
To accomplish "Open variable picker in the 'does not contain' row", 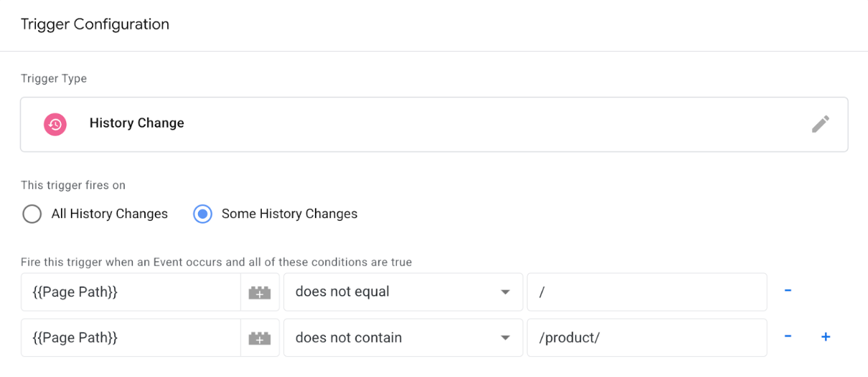I will point(259,338).
